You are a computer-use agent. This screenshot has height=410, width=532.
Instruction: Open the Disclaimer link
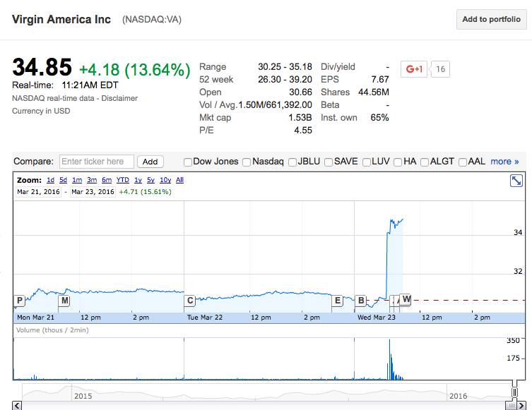tap(119, 98)
